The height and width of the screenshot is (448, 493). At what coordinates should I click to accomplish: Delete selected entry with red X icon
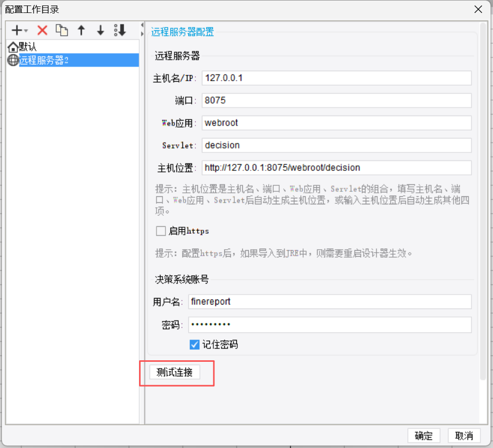pyautogui.click(x=42, y=30)
